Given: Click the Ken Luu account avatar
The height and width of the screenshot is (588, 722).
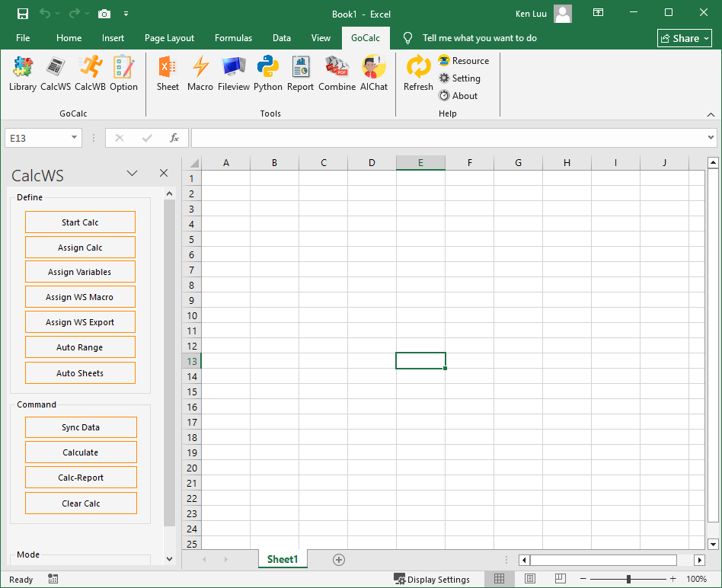Looking at the screenshot, I should (x=563, y=14).
